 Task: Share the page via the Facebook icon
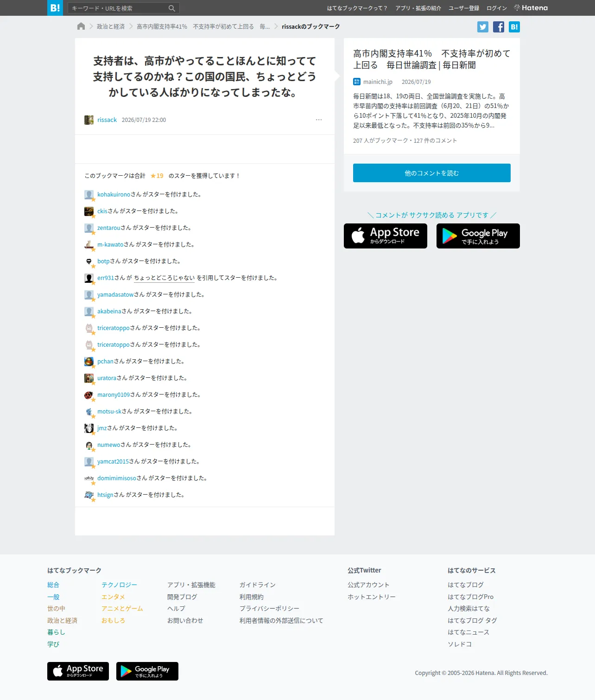tap(499, 27)
